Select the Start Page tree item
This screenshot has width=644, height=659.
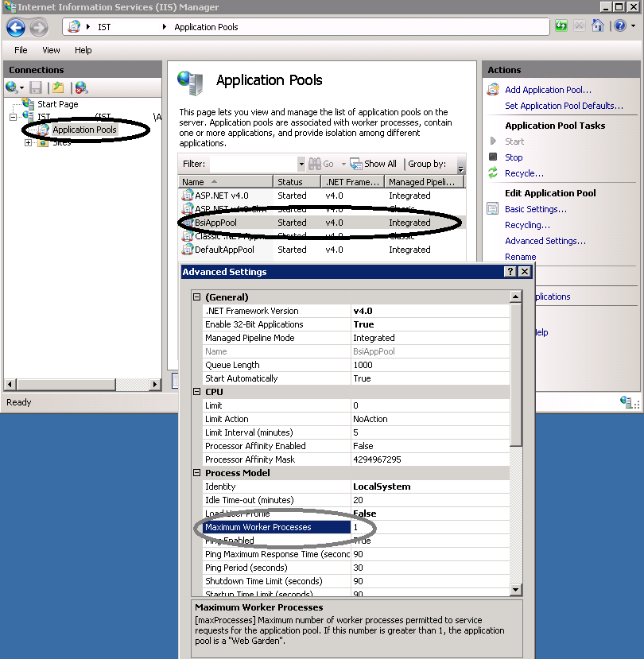point(57,104)
